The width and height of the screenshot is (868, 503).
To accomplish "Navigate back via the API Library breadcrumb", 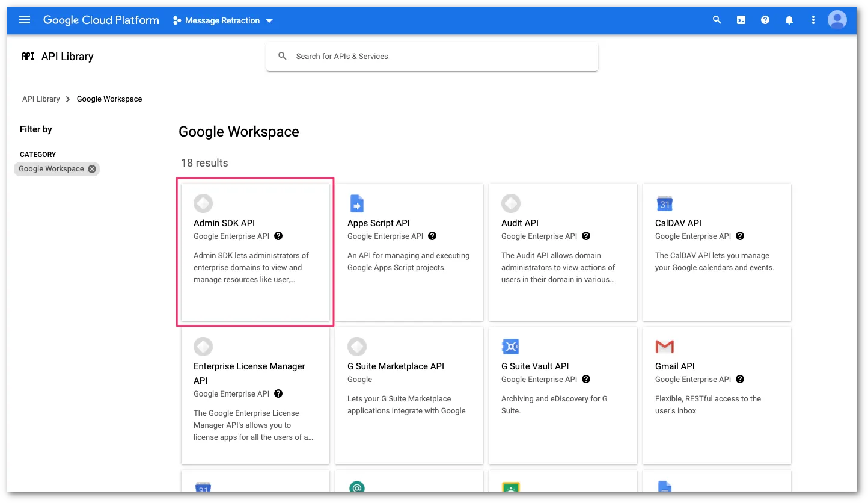I will click(40, 99).
